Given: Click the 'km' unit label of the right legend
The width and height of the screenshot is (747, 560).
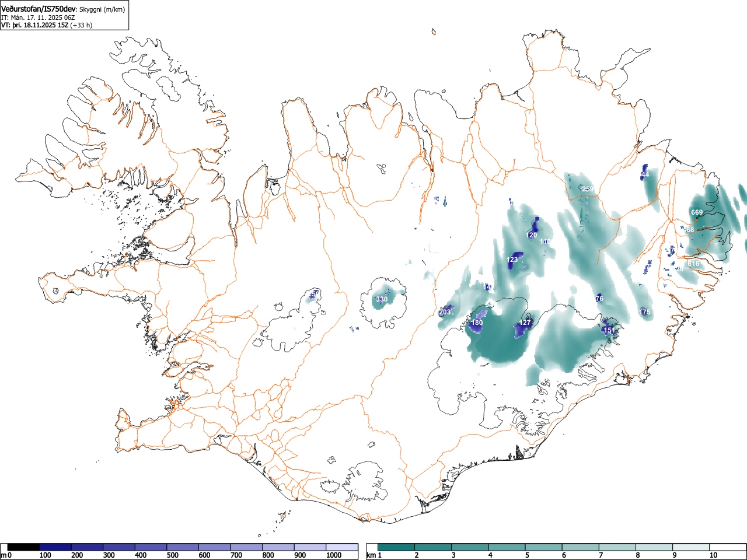Looking at the screenshot, I should [x=371, y=555].
